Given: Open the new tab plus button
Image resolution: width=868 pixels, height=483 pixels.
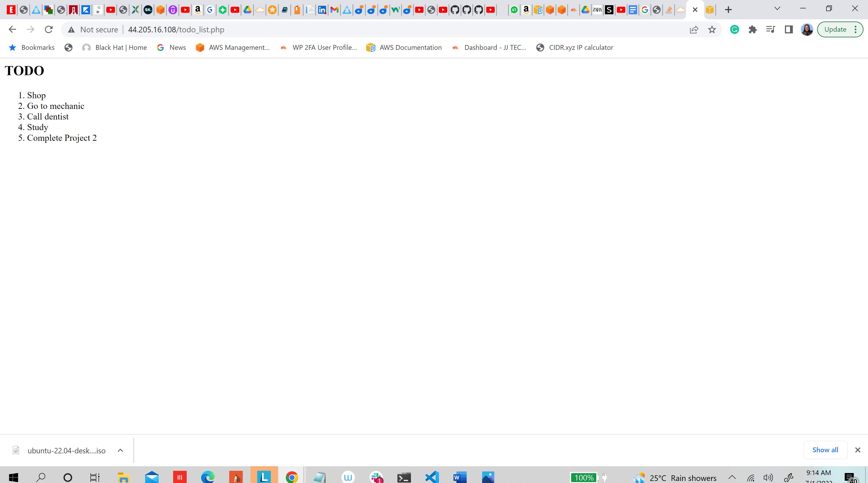Looking at the screenshot, I should pyautogui.click(x=728, y=10).
